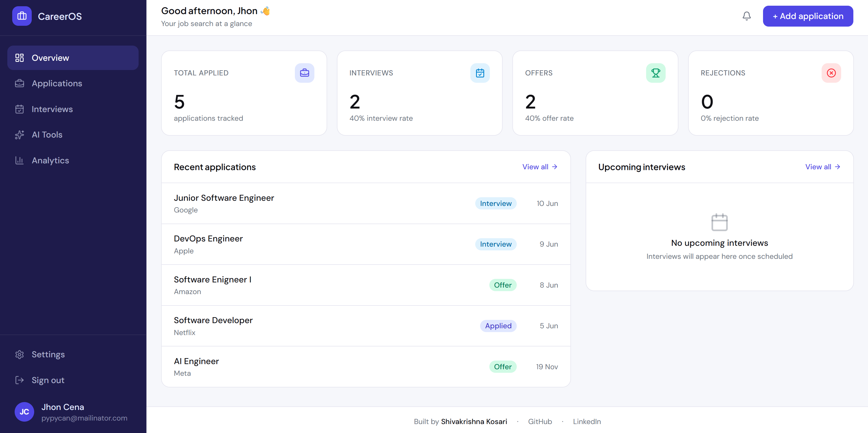
Task: Click the Offers trophy icon
Action: (655, 73)
